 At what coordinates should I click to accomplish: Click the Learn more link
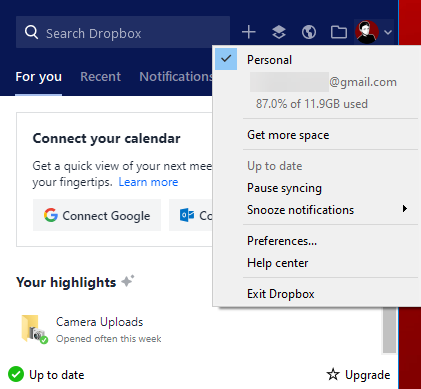click(148, 182)
